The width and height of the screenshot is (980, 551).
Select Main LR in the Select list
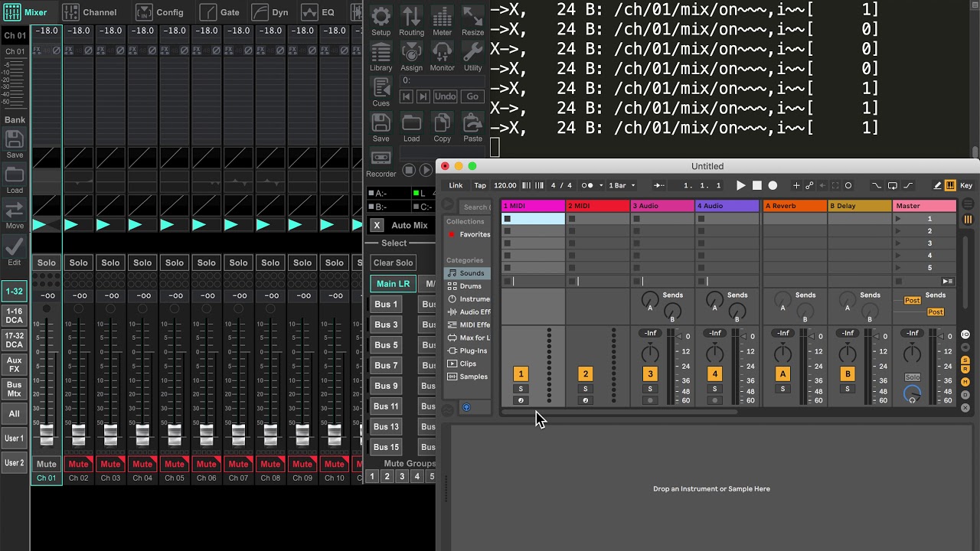pyautogui.click(x=394, y=283)
